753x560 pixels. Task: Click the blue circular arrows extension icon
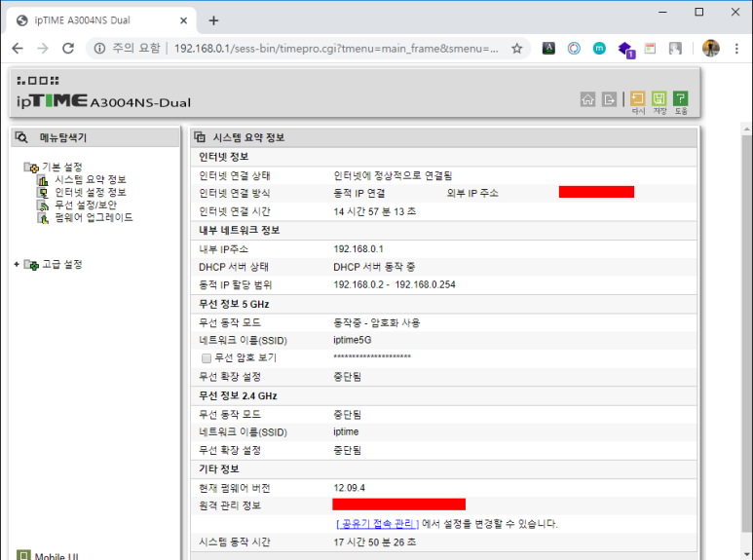[x=574, y=48]
